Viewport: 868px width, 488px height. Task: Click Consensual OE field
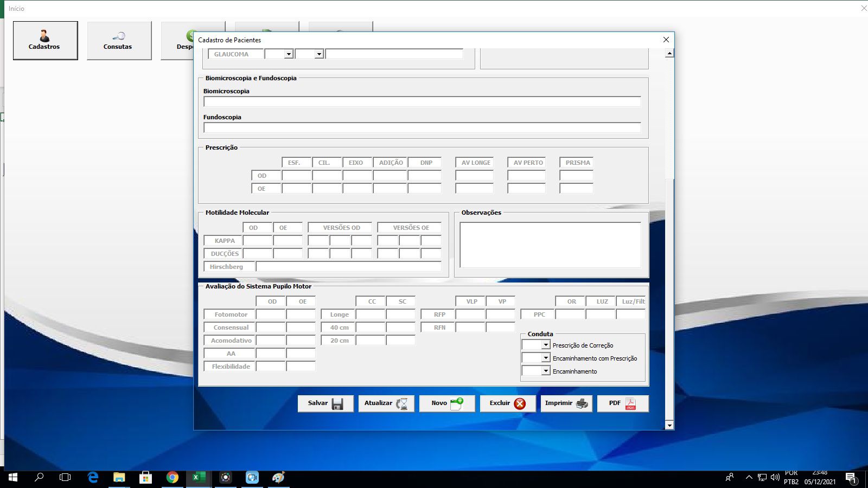click(x=301, y=328)
